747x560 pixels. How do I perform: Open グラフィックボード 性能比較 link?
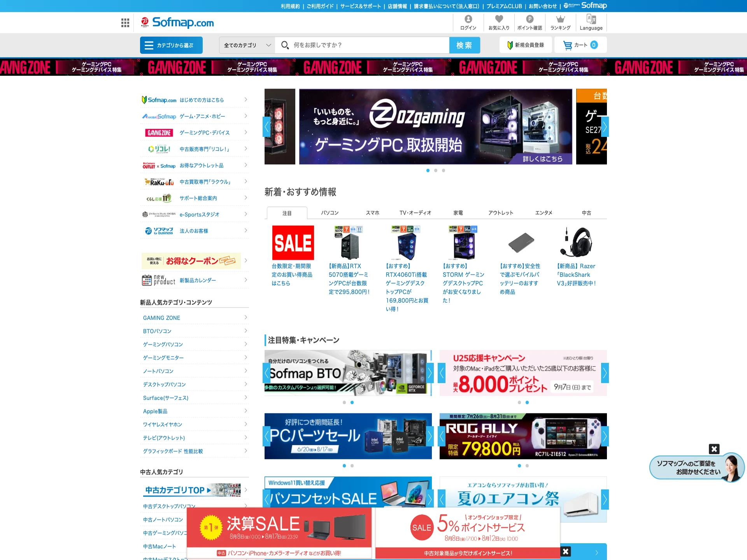195,451
